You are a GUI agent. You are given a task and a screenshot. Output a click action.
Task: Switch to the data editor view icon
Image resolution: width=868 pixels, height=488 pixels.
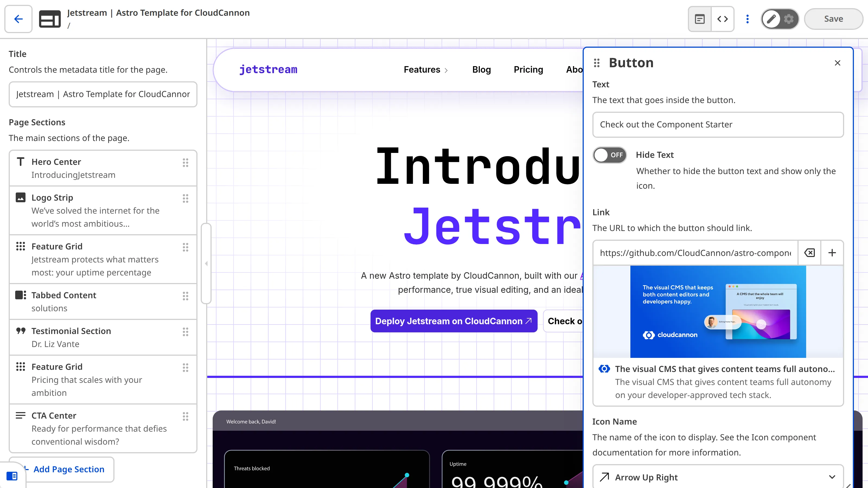700,19
